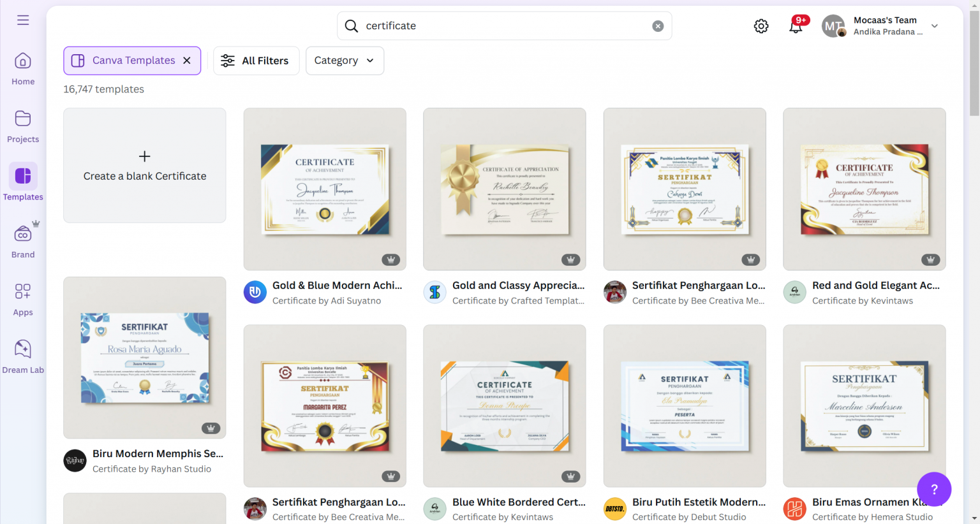The width and height of the screenshot is (980, 524).
Task: Click the pro crown on Gold & Blue template
Action: (x=391, y=259)
